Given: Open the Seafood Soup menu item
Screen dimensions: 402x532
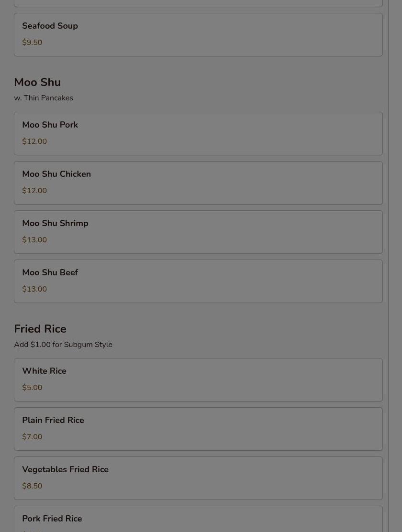Looking at the screenshot, I should point(198,34).
